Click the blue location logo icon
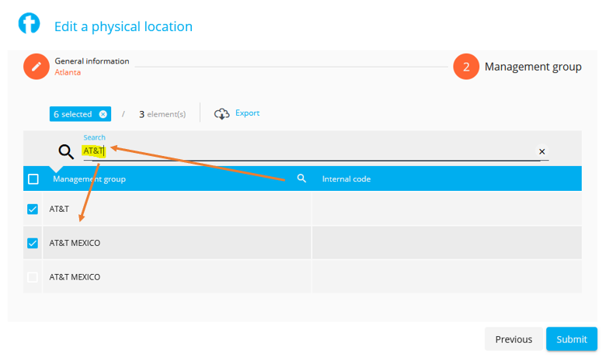Screen dimensions: 606x364 [x=30, y=23]
